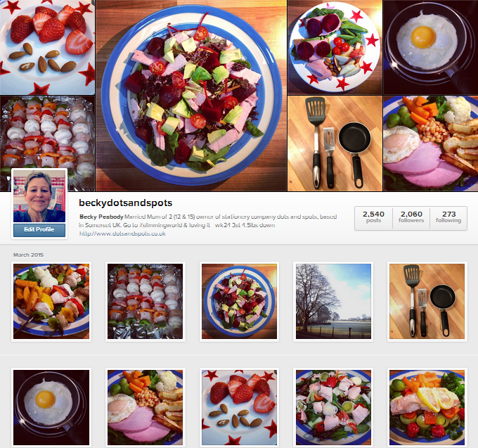Screen dimensions: 478x448
Task: Open the 2,060 followers list
Action: pyautogui.click(x=411, y=217)
